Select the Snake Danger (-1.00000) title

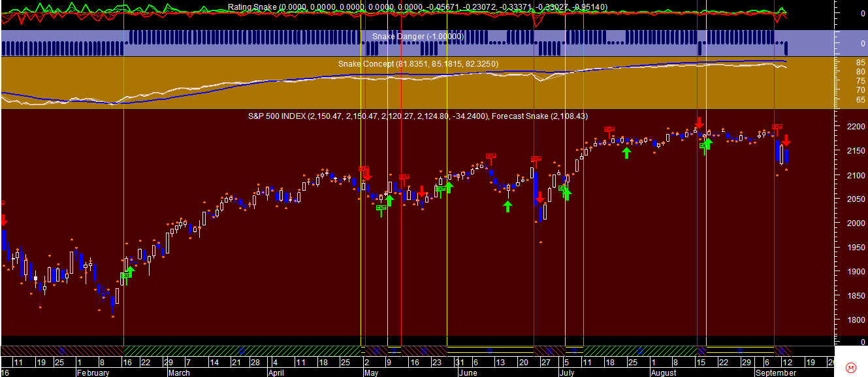pos(418,36)
